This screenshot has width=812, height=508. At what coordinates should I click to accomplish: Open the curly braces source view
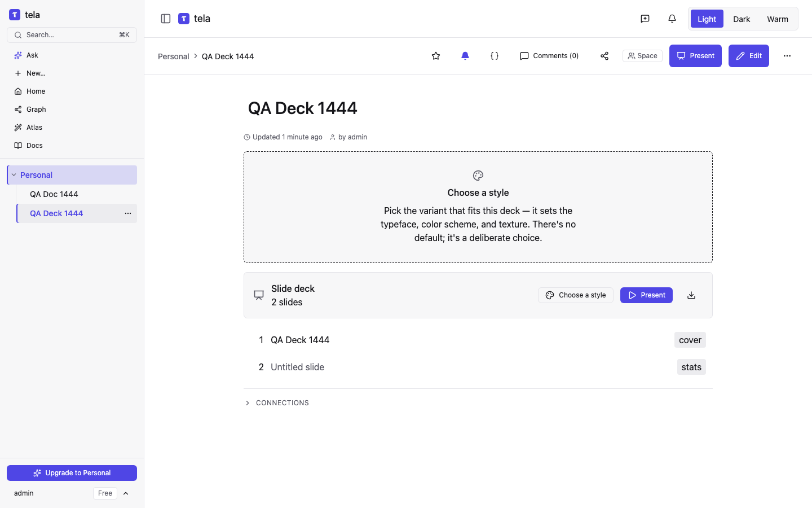[x=495, y=56]
